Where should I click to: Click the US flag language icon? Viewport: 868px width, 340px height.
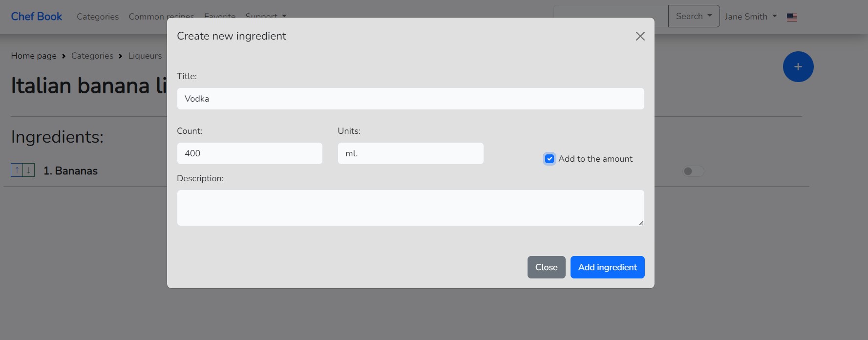click(x=792, y=17)
